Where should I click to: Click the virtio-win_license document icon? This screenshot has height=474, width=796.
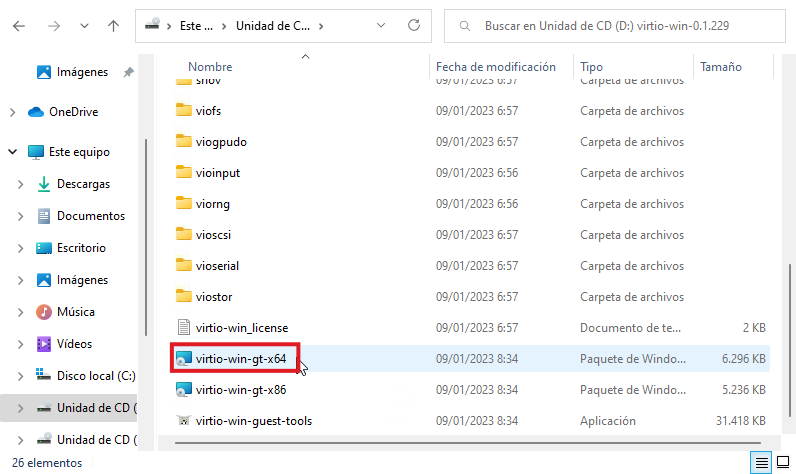[x=183, y=327]
